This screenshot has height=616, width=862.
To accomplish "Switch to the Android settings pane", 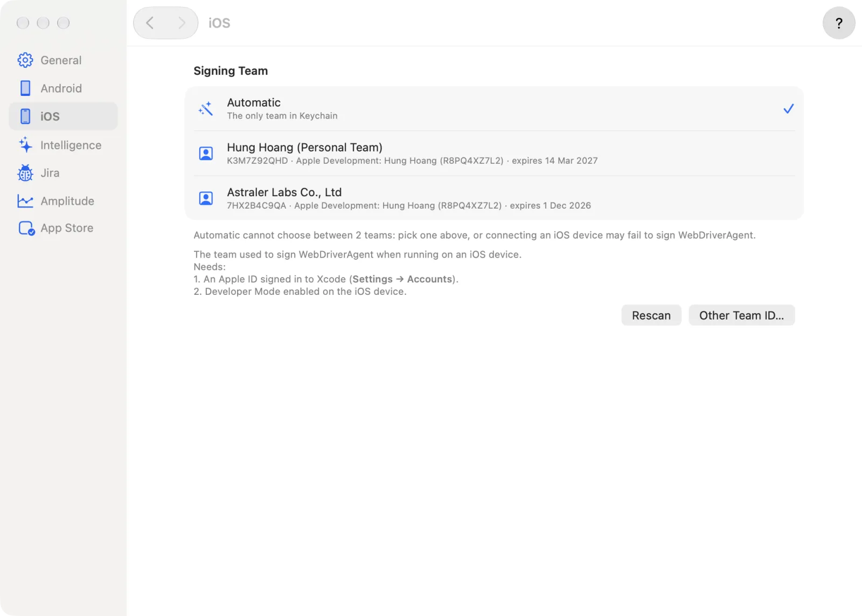I will point(63,88).
